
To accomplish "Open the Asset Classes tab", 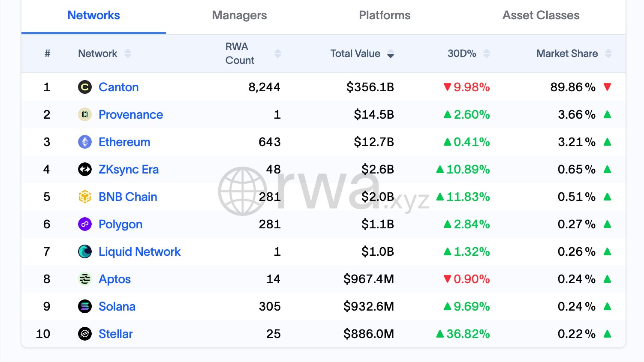I will point(541,15).
